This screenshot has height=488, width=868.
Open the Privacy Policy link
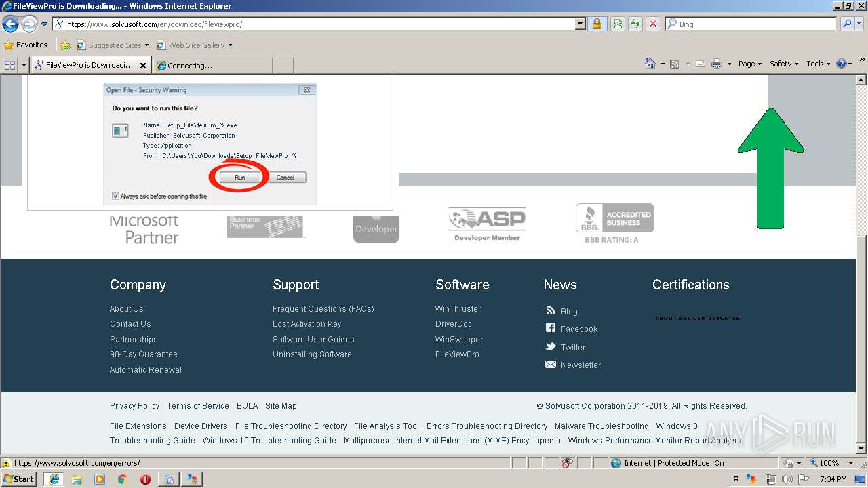pyautogui.click(x=135, y=406)
